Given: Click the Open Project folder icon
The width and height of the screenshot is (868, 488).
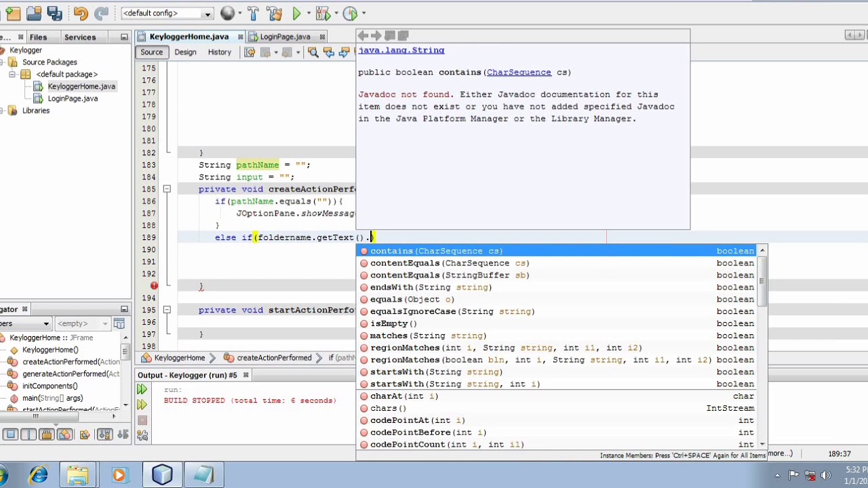Looking at the screenshot, I should 34,13.
